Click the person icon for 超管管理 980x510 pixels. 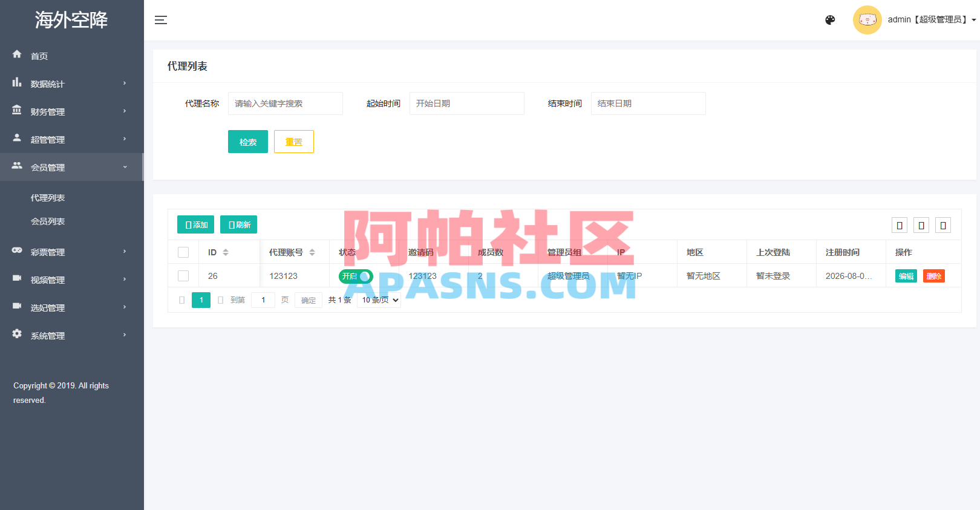(x=17, y=138)
